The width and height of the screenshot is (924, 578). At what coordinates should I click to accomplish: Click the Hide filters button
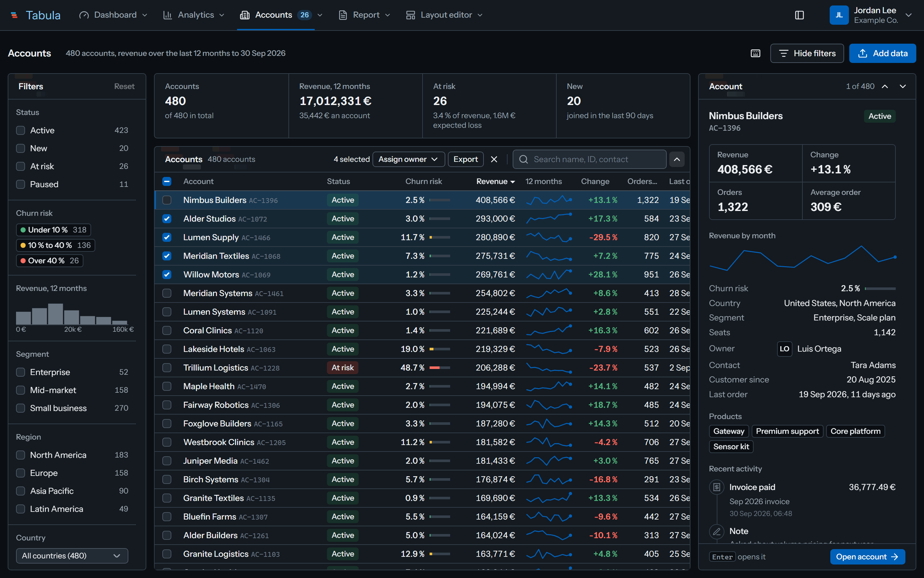click(x=807, y=53)
